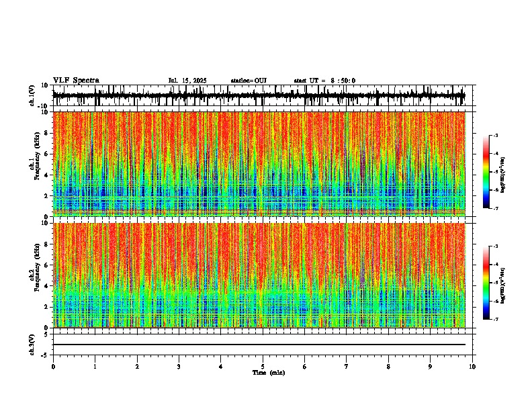Click the 'start UT = 8:50:0' label
Viewport: 532px width, 411px height.
[324, 81]
